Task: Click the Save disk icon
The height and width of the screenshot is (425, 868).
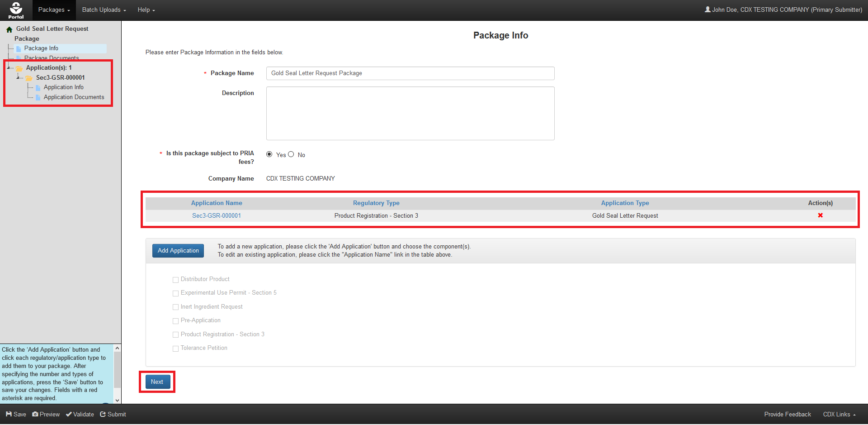Action: point(9,414)
